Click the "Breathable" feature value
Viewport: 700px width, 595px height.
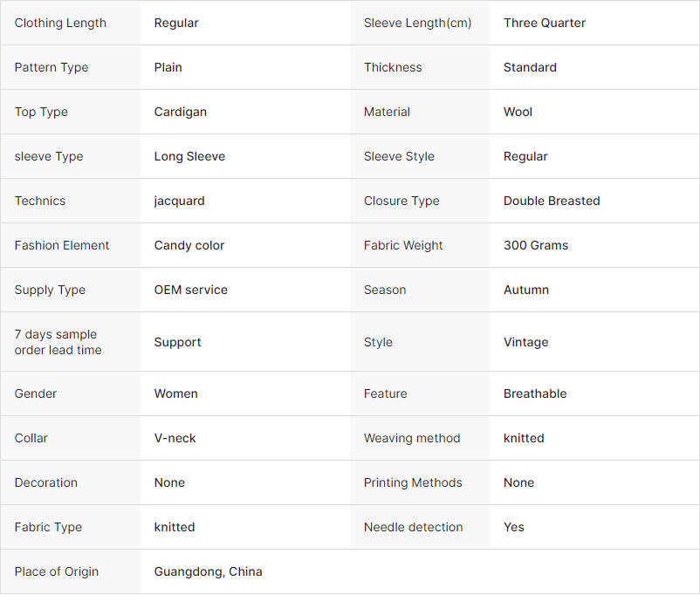coord(535,393)
